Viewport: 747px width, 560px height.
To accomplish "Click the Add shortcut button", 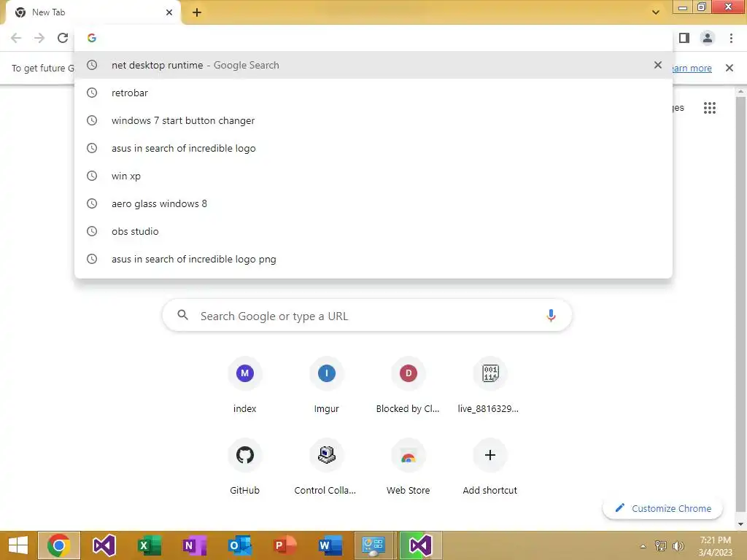I will tap(489, 467).
